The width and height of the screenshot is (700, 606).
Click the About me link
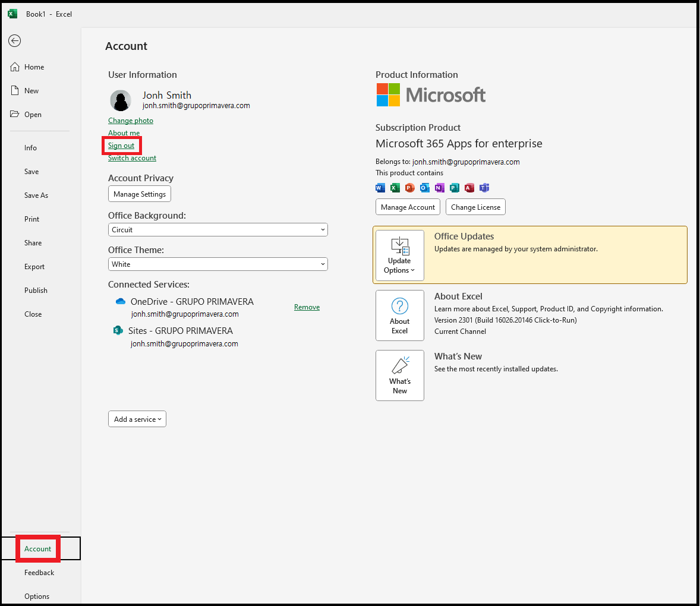click(124, 133)
